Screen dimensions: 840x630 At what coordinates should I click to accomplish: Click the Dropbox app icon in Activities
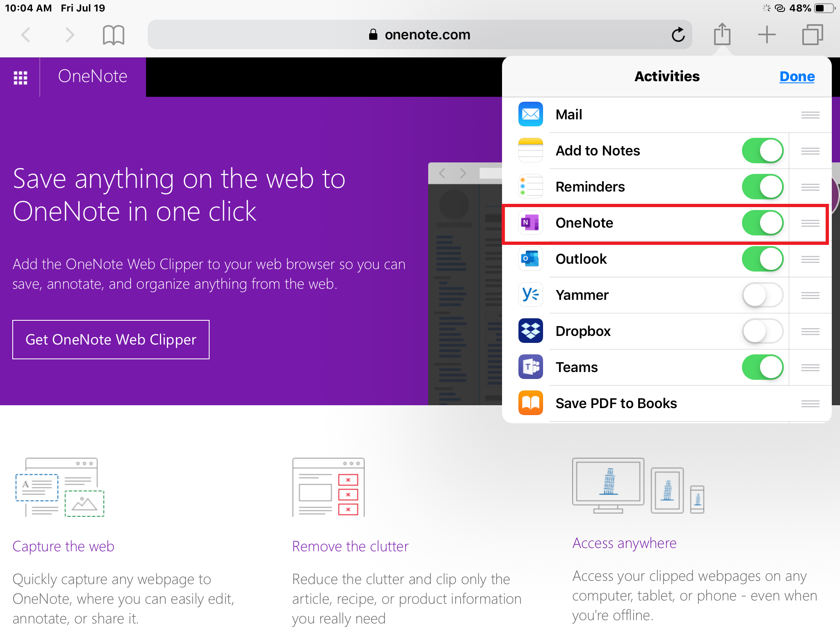(x=531, y=331)
